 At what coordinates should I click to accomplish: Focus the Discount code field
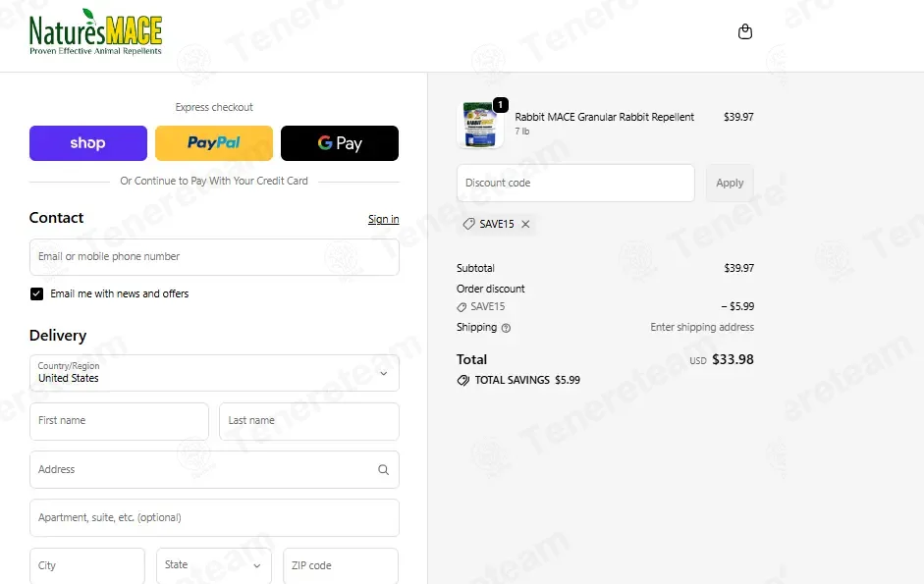click(575, 183)
